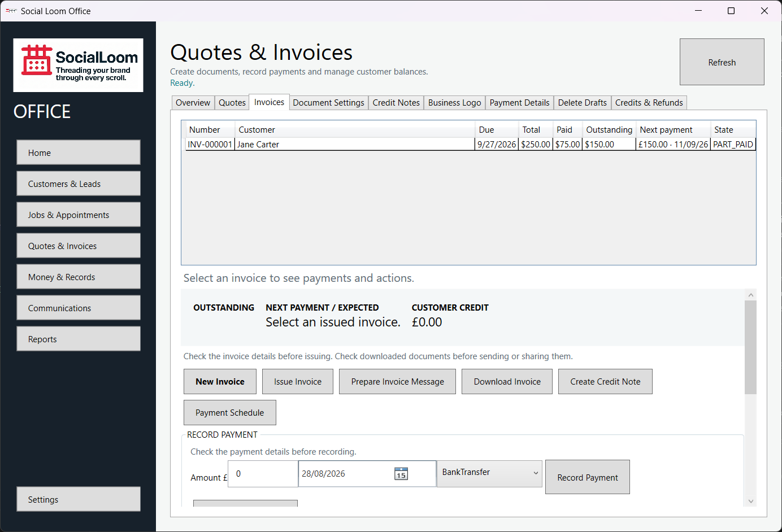This screenshot has width=782, height=532.
Task: Click the $150.00 outstanding cell
Action: [x=609, y=145]
